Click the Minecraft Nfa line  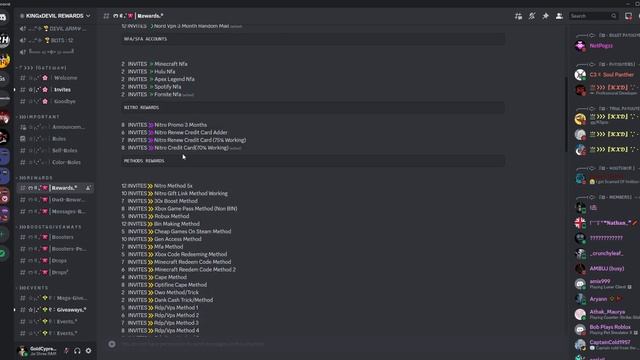click(154, 64)
